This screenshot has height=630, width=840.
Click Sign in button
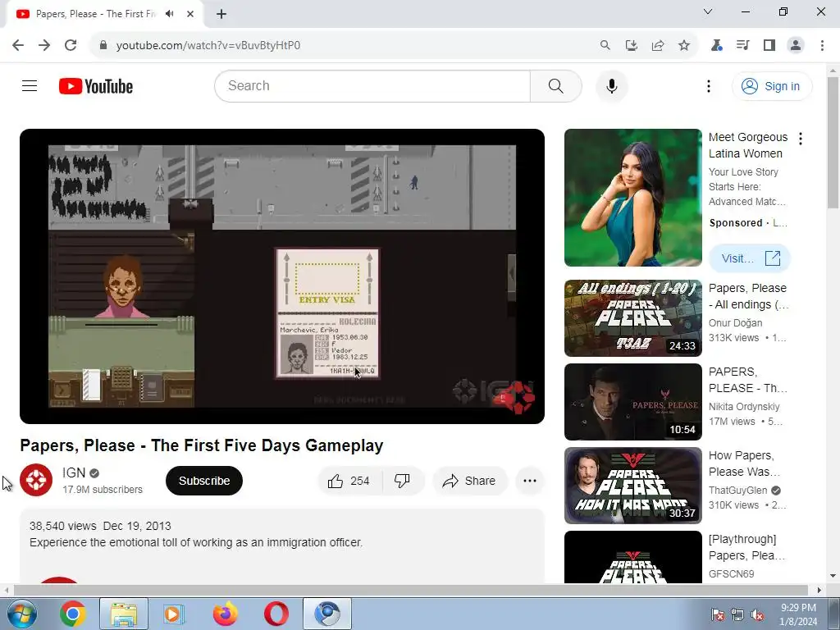[x=771, y=86]
